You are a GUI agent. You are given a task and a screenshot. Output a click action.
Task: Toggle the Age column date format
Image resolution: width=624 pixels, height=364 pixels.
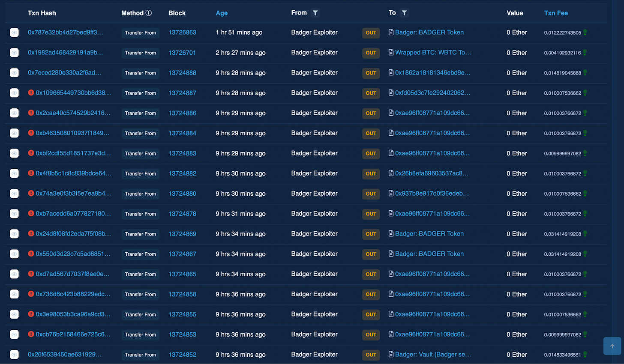point(222,13)
